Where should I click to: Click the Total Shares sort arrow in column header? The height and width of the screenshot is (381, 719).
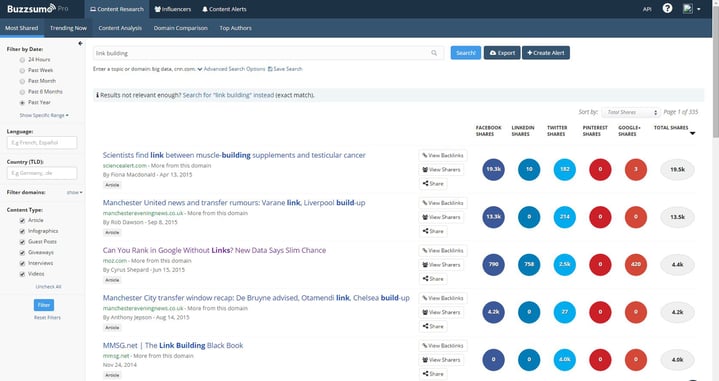click(692, 133)
